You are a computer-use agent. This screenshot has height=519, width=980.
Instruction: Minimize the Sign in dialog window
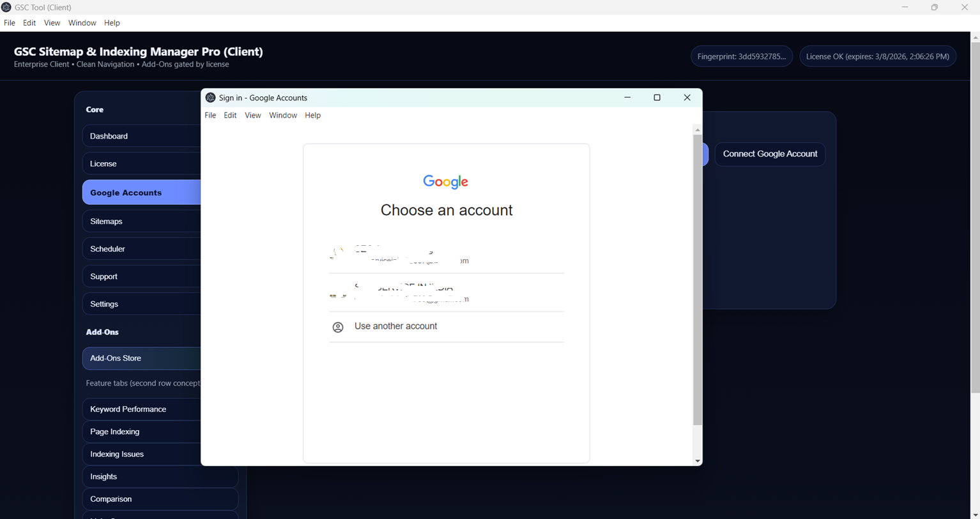pos(627,98)
